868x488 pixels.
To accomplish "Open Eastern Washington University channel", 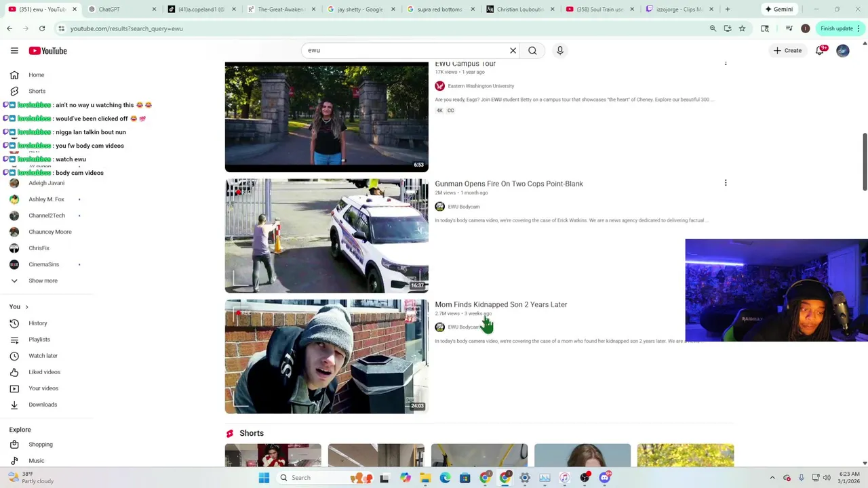I will [481, 86].
